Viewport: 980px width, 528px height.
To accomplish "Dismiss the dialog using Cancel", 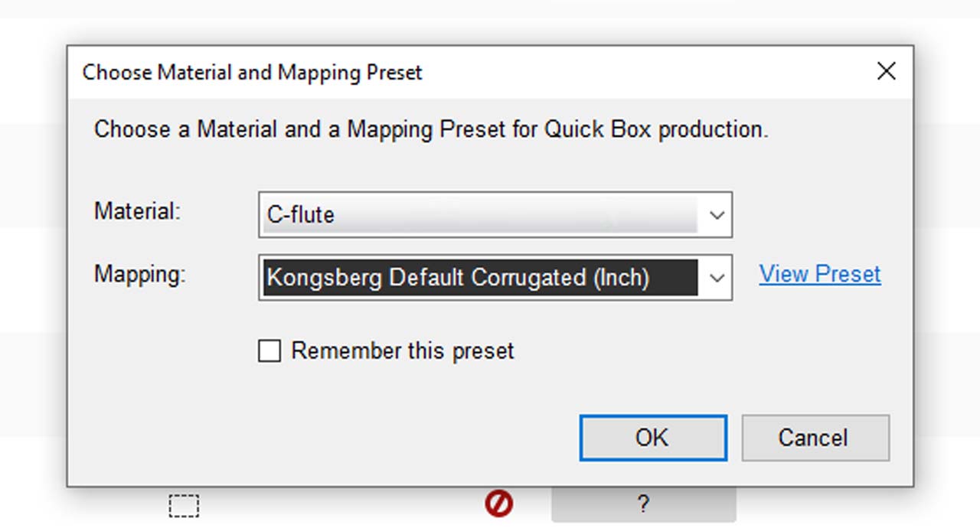I will (x=815, y=438).
